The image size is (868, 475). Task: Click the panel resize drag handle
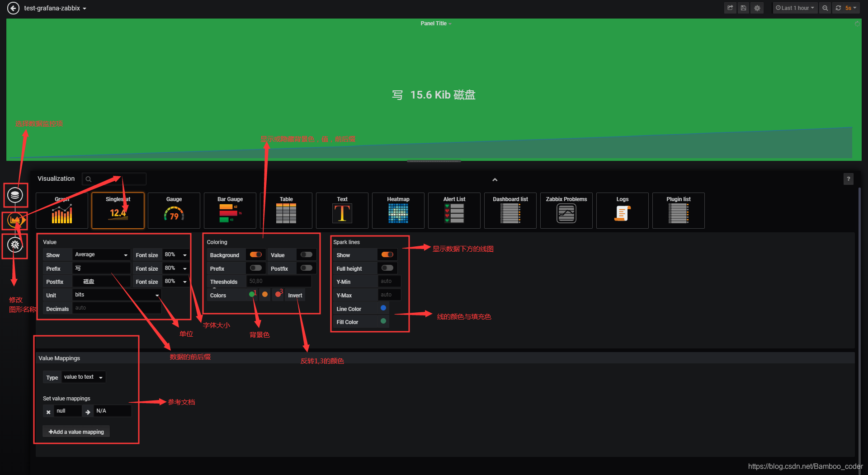(434, 161)
